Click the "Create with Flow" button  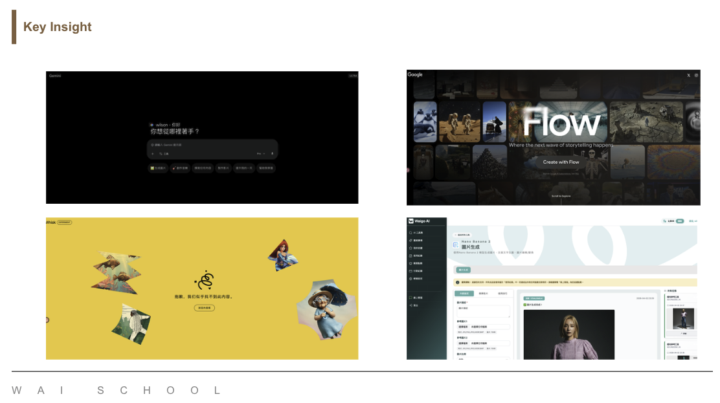561,162
